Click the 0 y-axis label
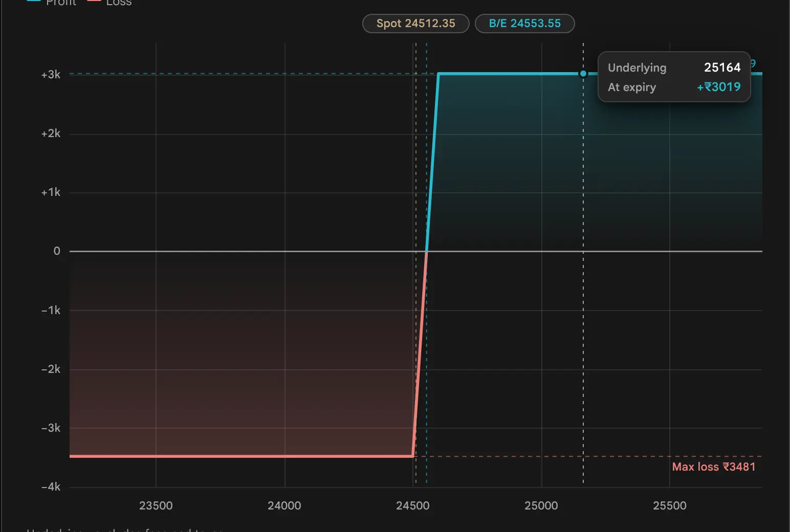The width and height of the screenshot is (790, 532). 57,251
